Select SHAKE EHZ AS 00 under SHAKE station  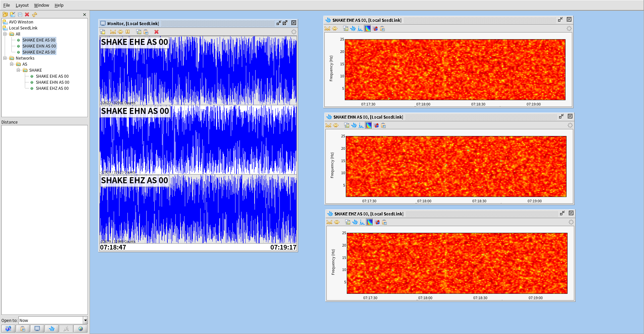click(52, 88)
